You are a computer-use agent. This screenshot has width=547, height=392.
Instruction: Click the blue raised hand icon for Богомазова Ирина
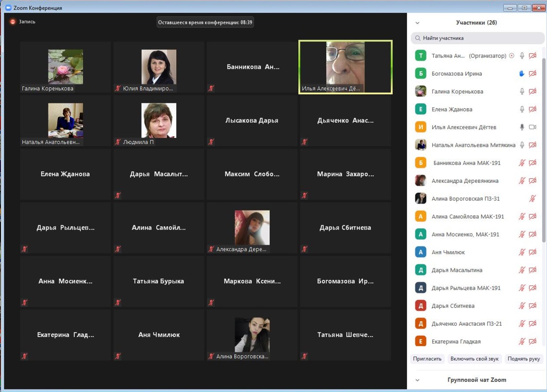522,74
